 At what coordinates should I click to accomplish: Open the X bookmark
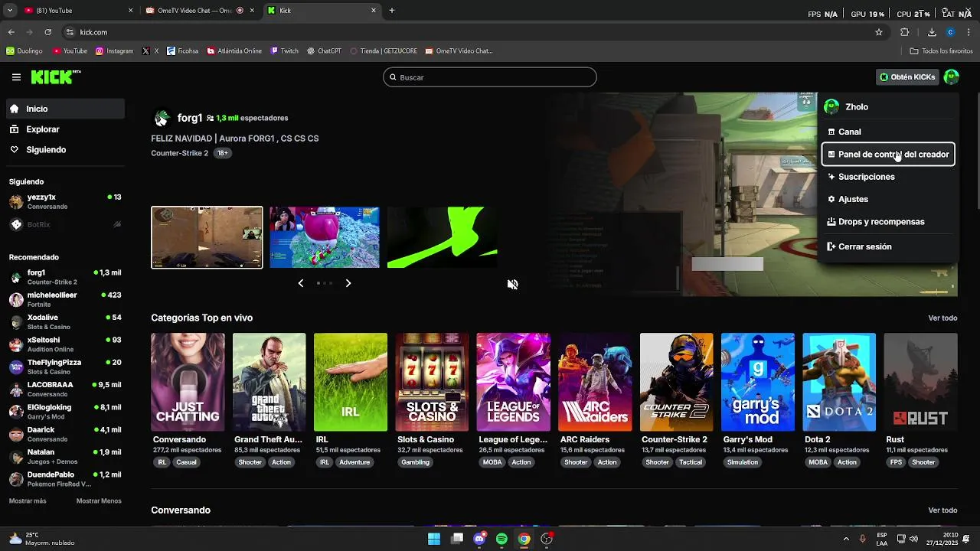pos(152,51)
